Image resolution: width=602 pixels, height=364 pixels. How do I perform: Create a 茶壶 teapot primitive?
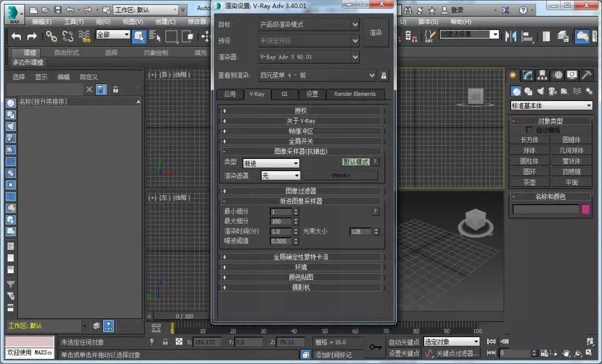(x=530, y=182)
